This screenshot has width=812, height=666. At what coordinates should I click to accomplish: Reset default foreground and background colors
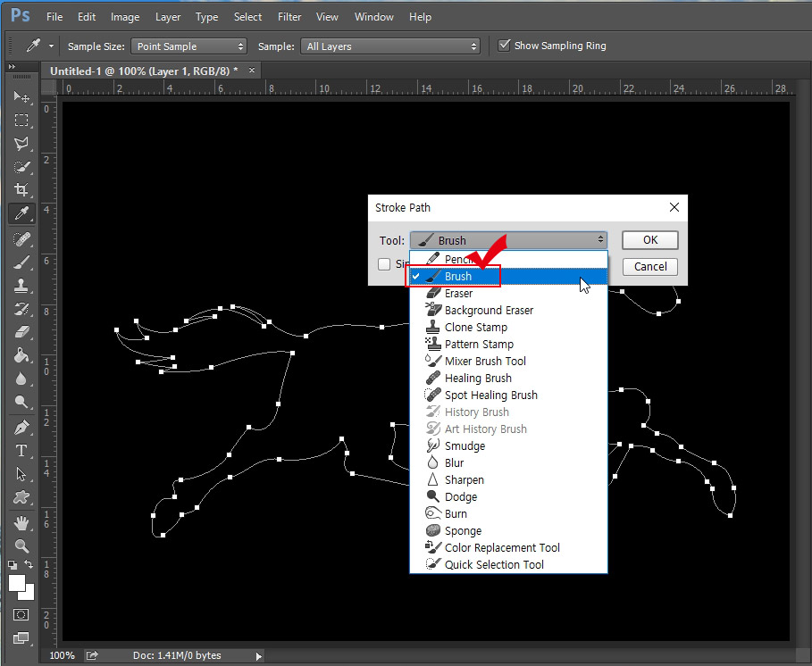click(13, 565)
